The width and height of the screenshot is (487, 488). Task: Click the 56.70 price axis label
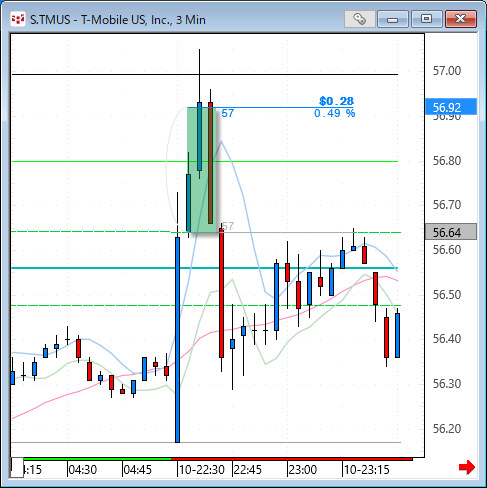(447, 204)
